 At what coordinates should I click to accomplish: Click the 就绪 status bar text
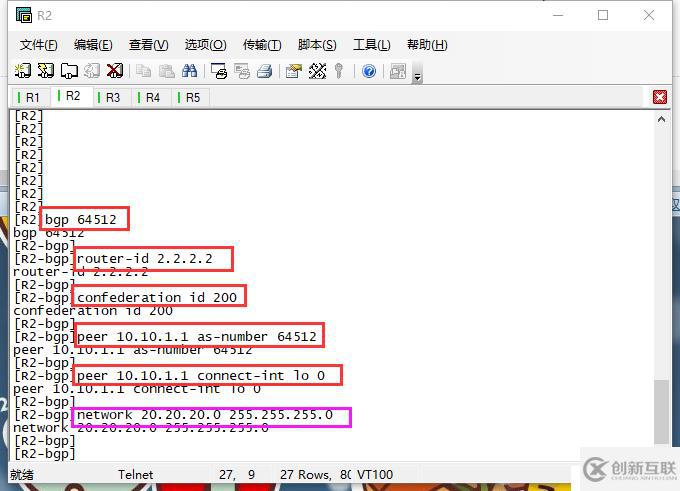tap(22, 475)
